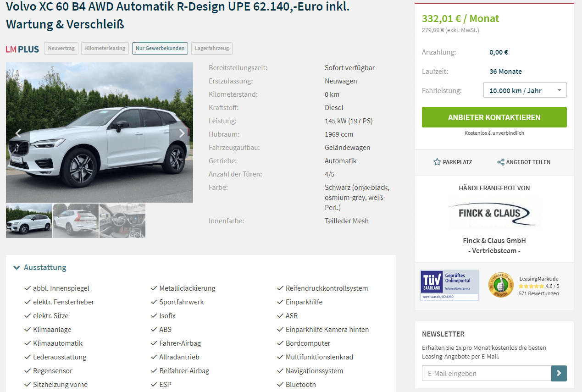Screen dimensions: 582x392
Task: Click the Angebot teilen share icon
Action: pos(501,162)
